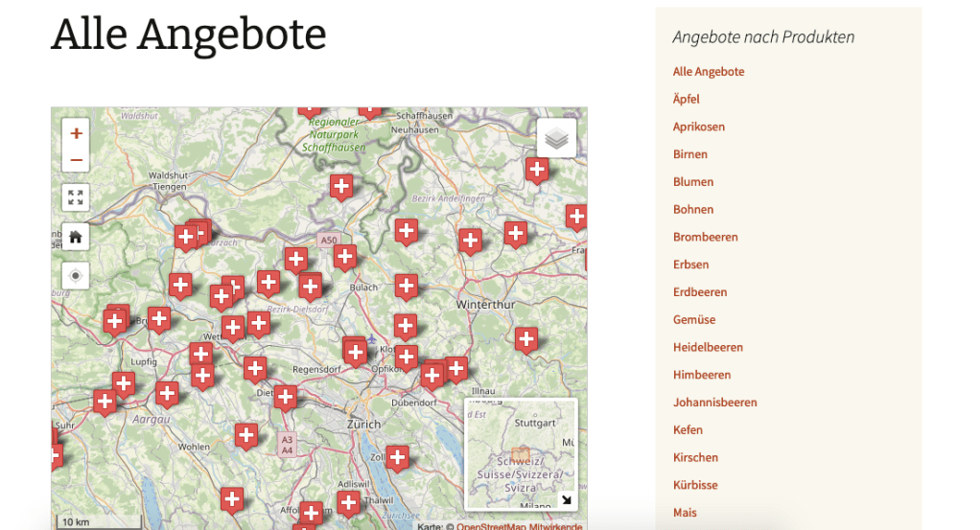Click the marker near Winterthur

tap(525, 338)
